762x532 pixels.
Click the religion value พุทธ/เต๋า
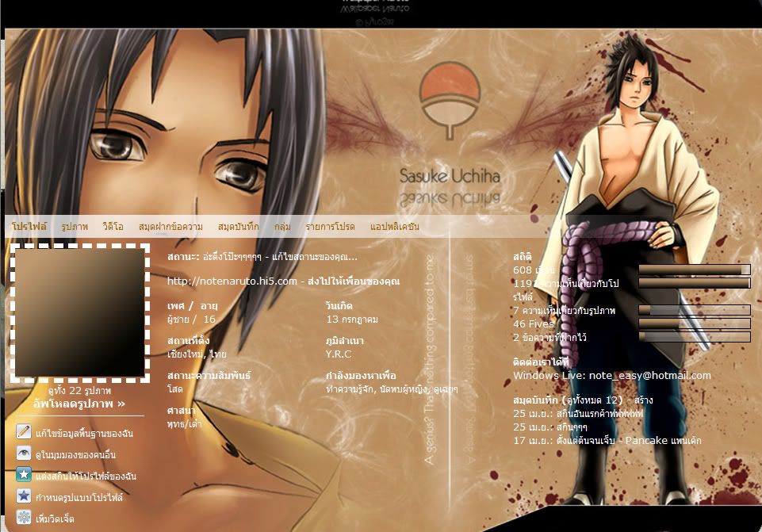[x=184, y=424]
